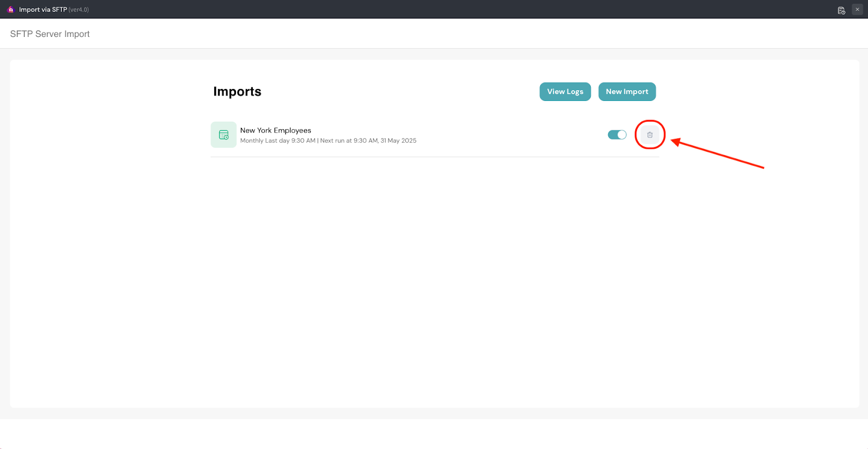This screenshot has height=449, width=868.
Task: Select the Next run 31 May 2025 text
Action: (x=368, y=141)
